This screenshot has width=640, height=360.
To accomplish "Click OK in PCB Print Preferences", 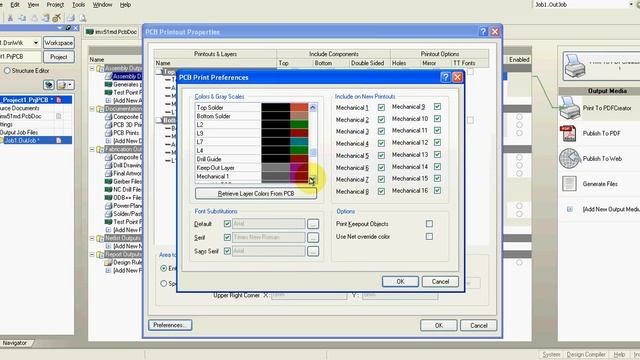I will point(400,282).
